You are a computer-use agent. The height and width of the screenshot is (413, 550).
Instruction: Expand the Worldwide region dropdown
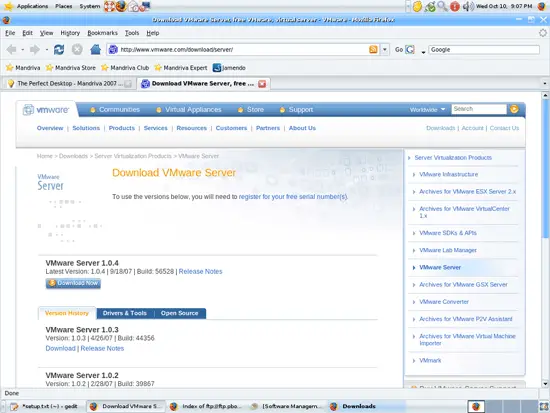pyautogui.click(x=427, y=109)
